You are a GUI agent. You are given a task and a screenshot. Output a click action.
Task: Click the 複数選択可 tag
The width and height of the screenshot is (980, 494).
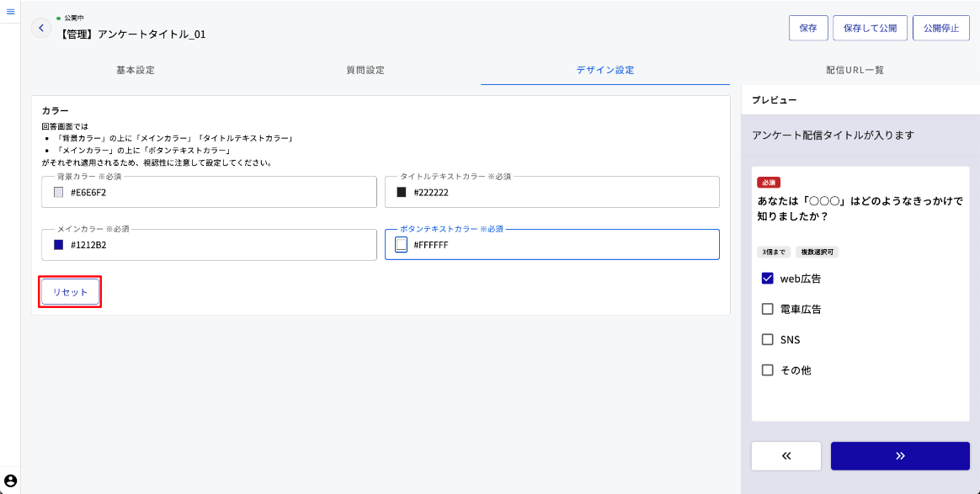tap(818, 252)
